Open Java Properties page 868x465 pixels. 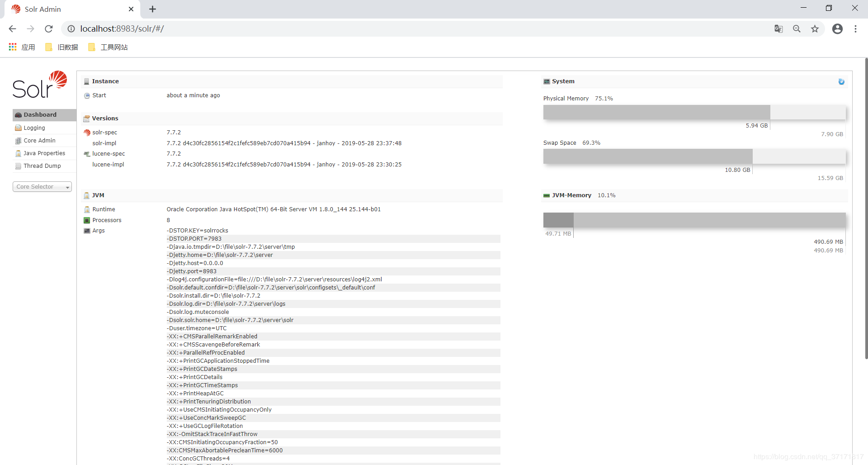[44, 153]
